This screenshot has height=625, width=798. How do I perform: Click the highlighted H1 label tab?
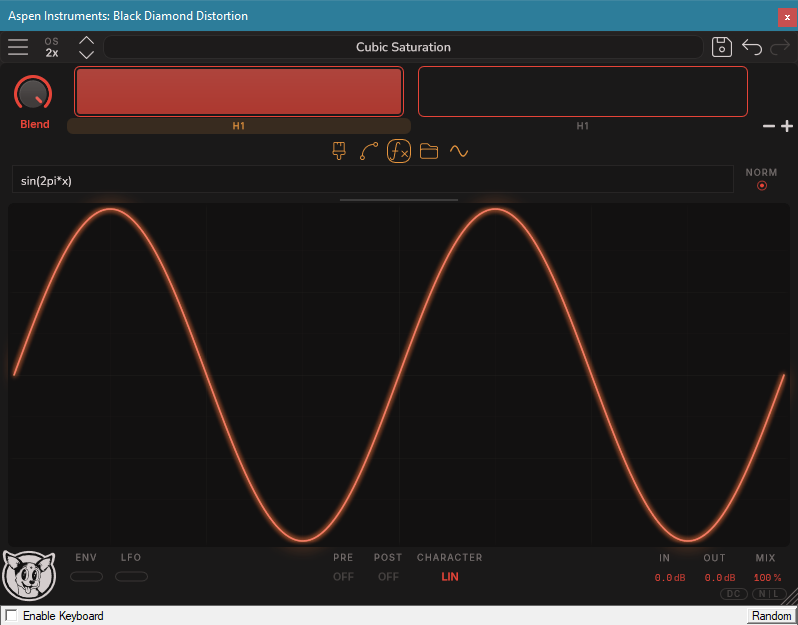tap(239, 126)
